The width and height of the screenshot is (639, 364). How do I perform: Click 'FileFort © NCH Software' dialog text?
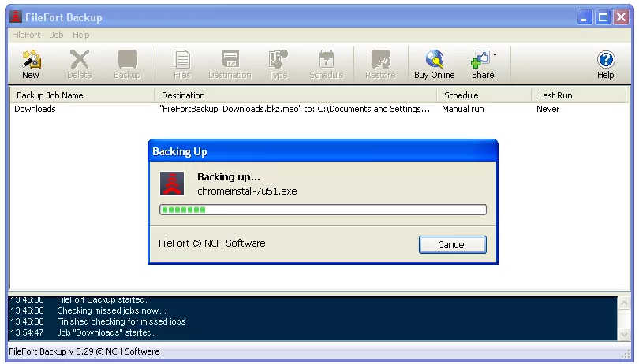point(212,243)
